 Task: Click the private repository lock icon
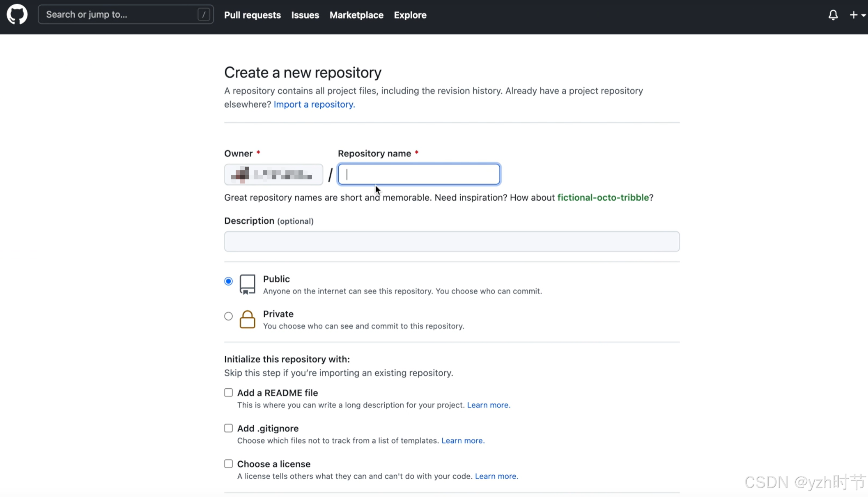click(247, 319)
